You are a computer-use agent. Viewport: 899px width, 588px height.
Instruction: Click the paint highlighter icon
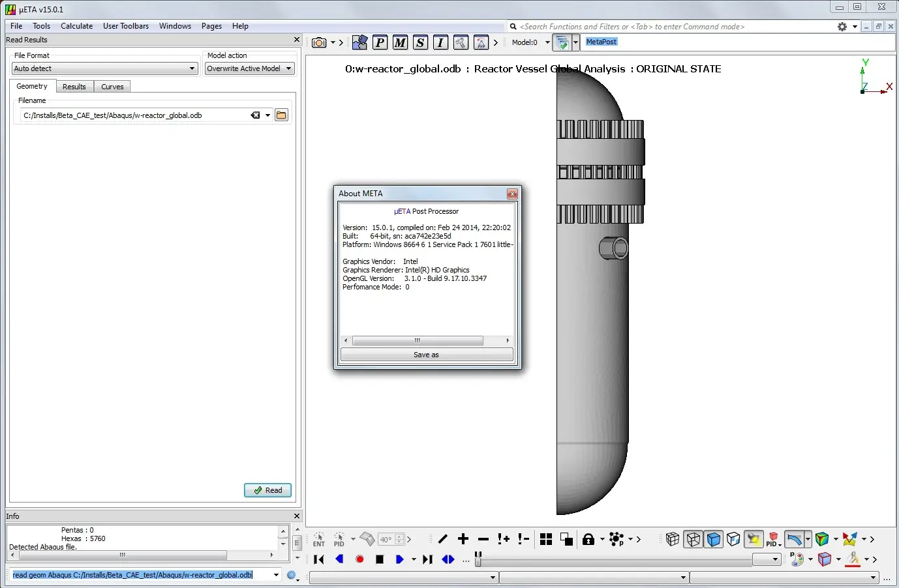click(x=853, y=559)
